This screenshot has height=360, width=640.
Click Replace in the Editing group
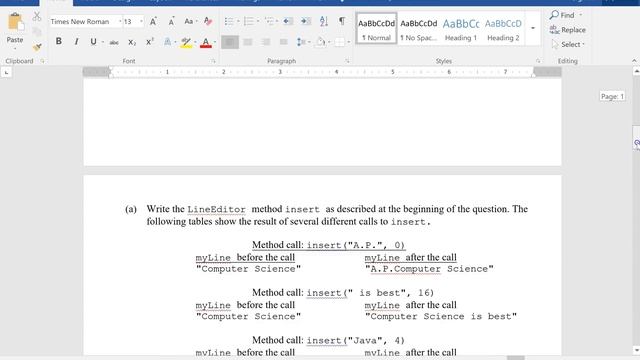[568, 30]
